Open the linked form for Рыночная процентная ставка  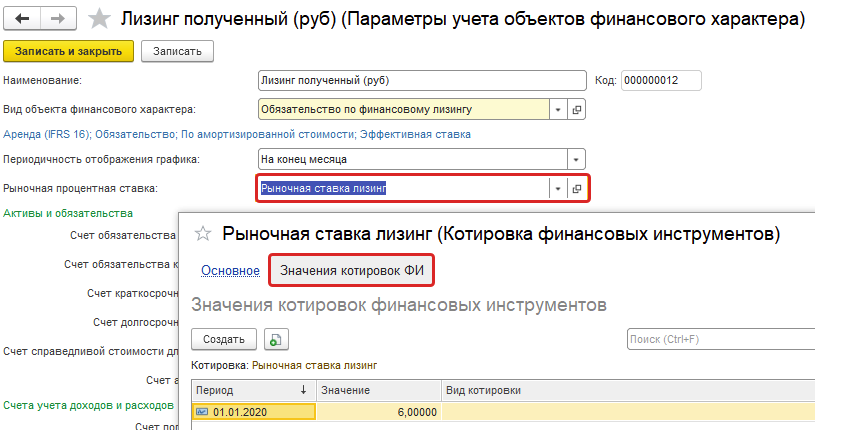[577, 189]
